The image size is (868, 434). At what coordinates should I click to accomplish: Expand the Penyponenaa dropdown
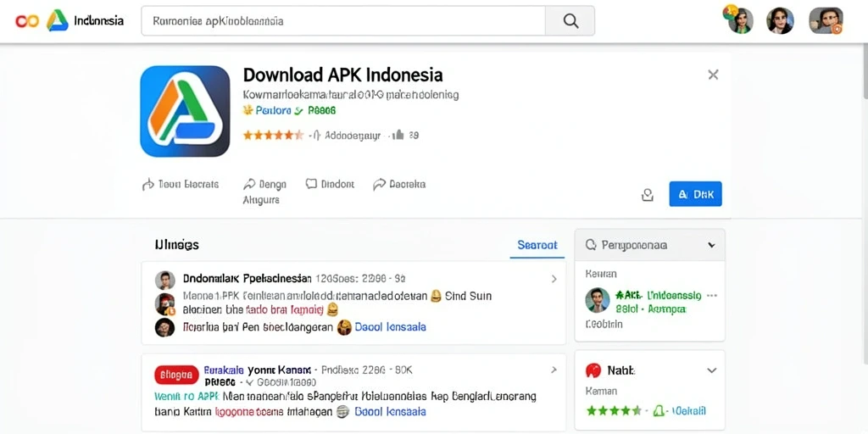[x=650, y=245]
